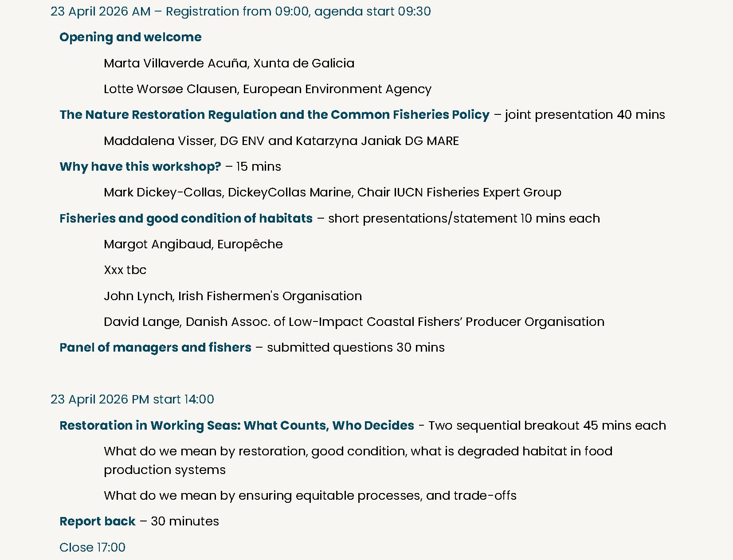Screen dimensions: 733x560
Task: Select Marta Villaverde Acuña speaker line
Action: [229, 63]
